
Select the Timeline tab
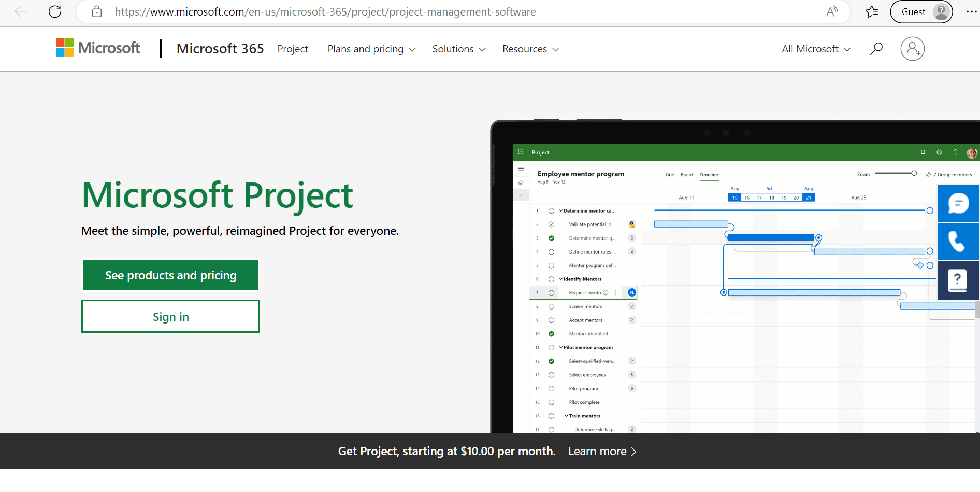(x=709, y=175)
